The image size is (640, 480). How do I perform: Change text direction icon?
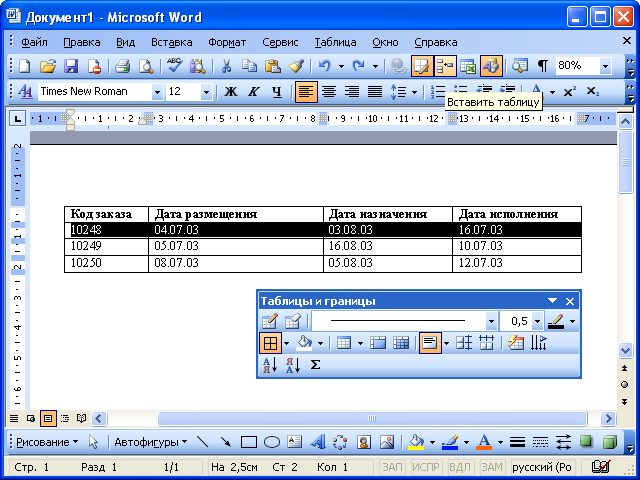(538, 343)
